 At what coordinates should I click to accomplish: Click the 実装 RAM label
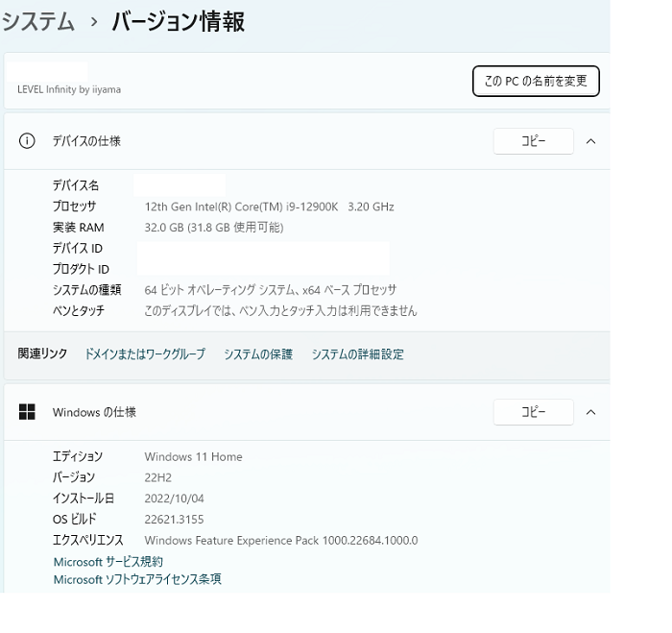pyautogui.click(x=79, y=228)
